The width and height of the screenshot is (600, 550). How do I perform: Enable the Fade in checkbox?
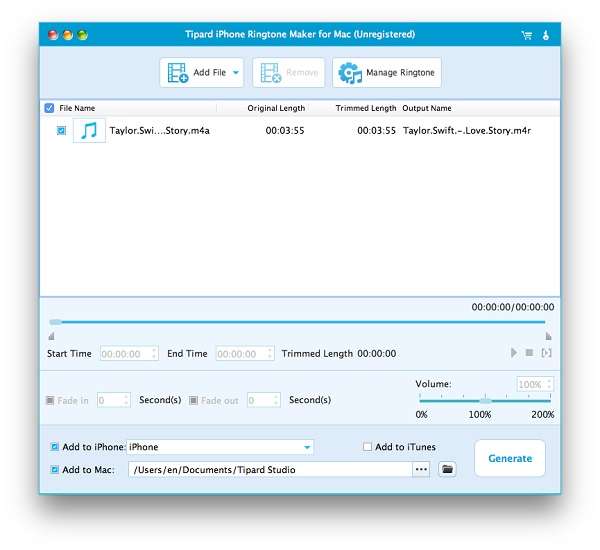tap(50, 400)
